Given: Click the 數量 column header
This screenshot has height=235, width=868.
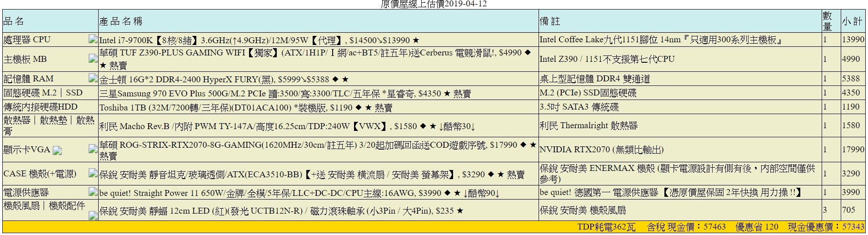Looking at the screenshot, I should point(831,21).
